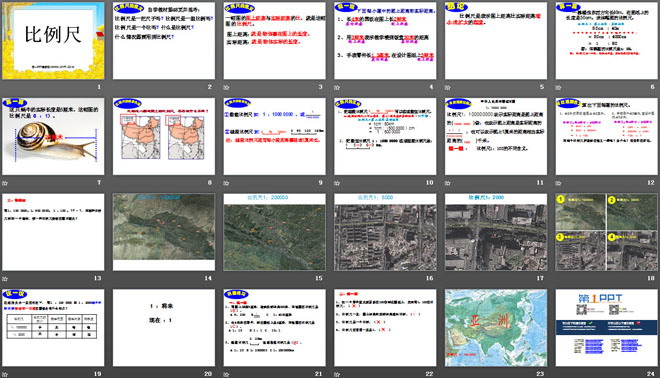Screen dimensions: 660x378
Task: Open the Asia map slide 23
Action: (496, 327)
